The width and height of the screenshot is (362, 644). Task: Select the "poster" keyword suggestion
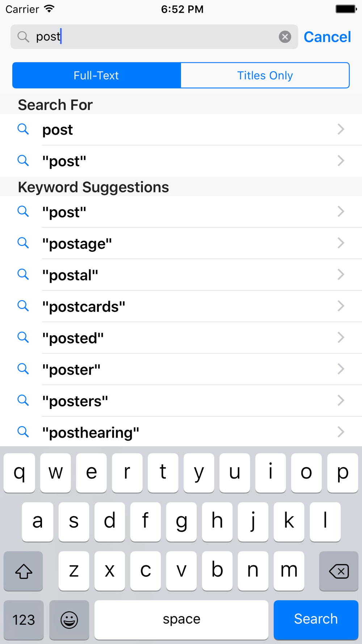(x=181, y=369)
